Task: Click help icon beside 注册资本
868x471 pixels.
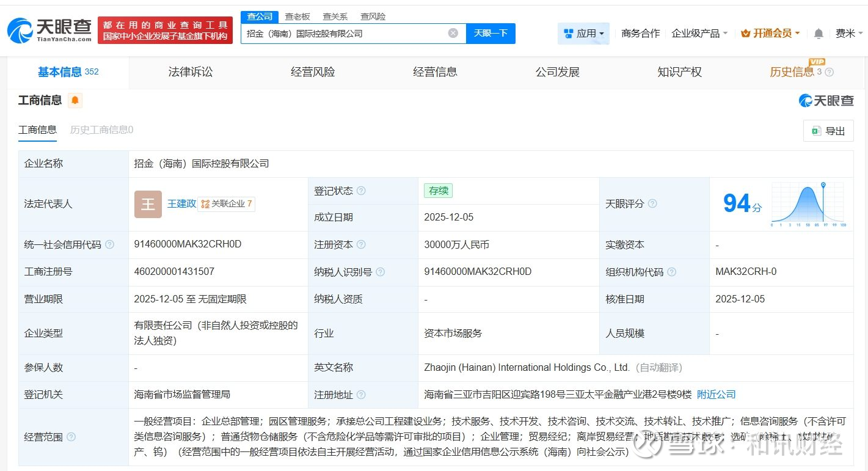Action: (361, 244)
